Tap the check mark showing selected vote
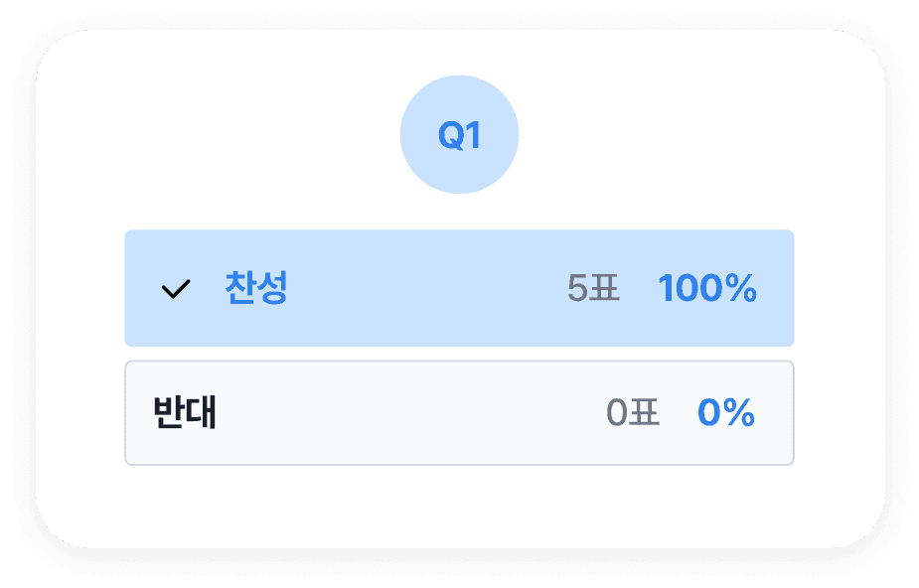The height and width of the screenshot is (588, 919). click(x=175, y=289)
